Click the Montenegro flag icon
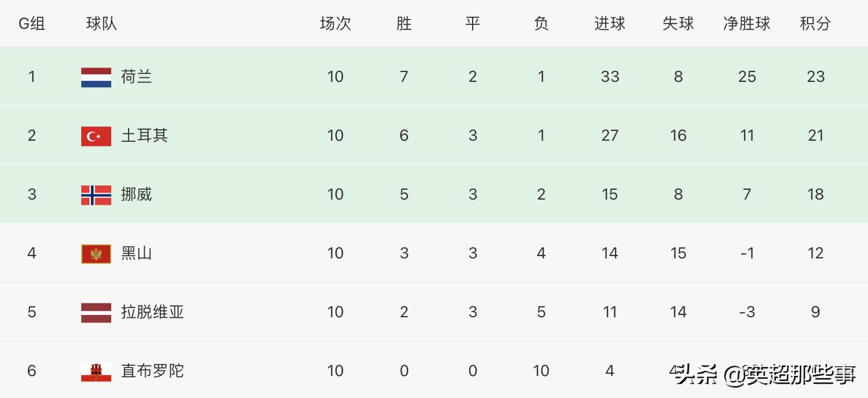868x398 pixels. 96,254
